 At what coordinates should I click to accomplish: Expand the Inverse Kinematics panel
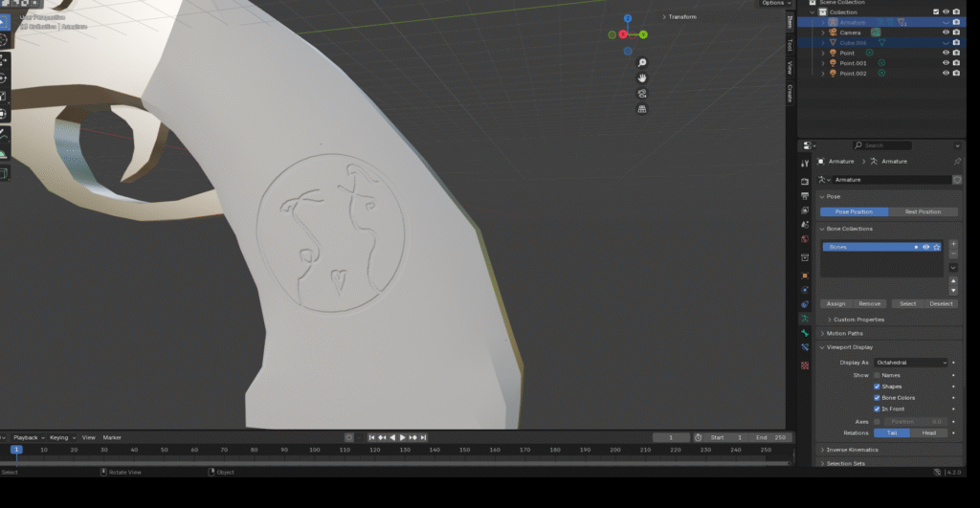(852, 450)
